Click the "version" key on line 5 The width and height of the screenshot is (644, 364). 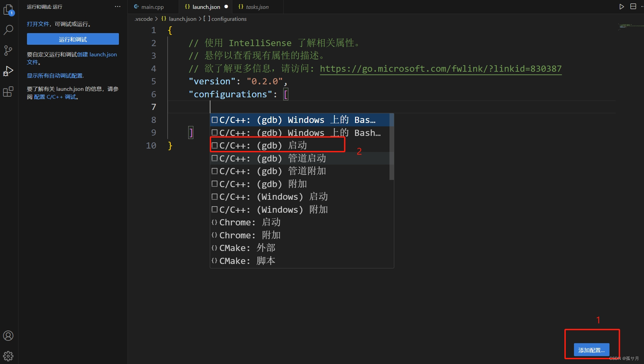click(x=212, y=81)
